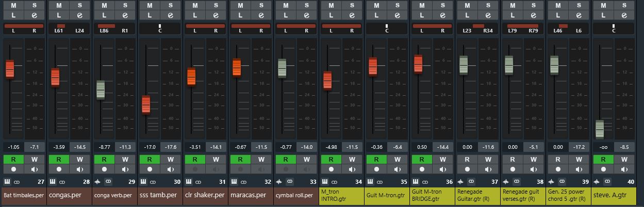This screenshot has height=207, width=644.
Task: Click the -1.05 volume value field
Action: 13,147
